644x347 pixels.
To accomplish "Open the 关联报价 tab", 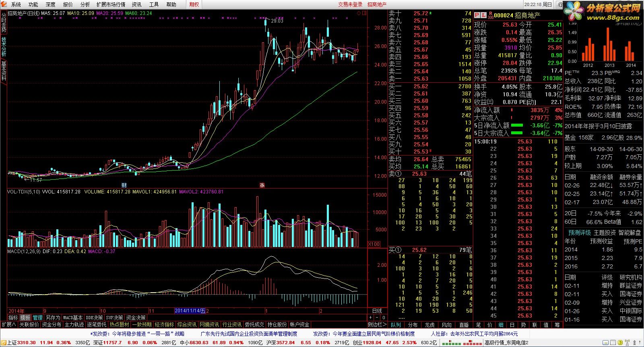I will (29, 324).
